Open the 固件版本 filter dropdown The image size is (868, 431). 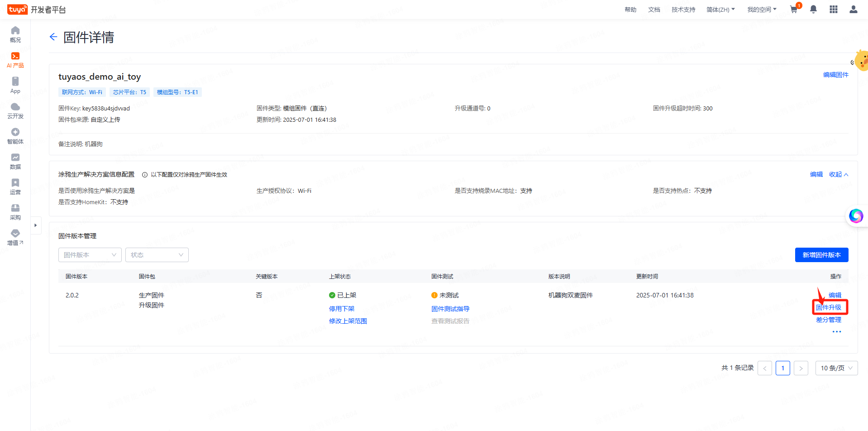90,255
